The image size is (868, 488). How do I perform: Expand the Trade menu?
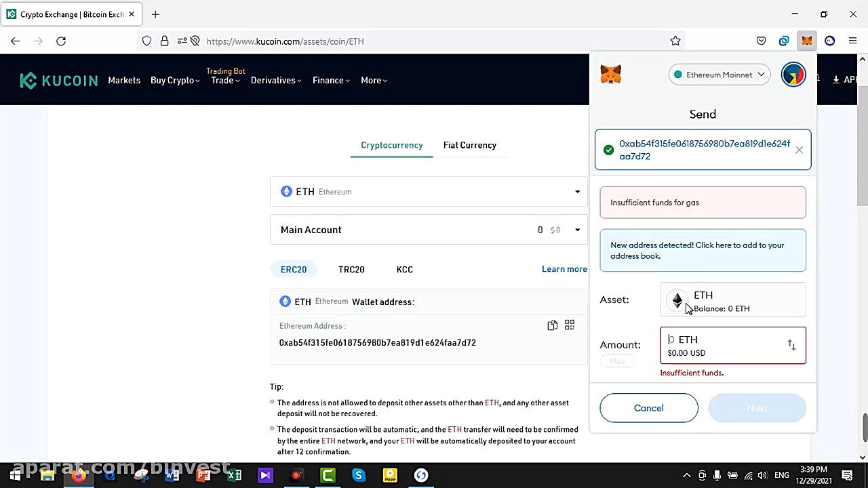click(x=225, y=81)
